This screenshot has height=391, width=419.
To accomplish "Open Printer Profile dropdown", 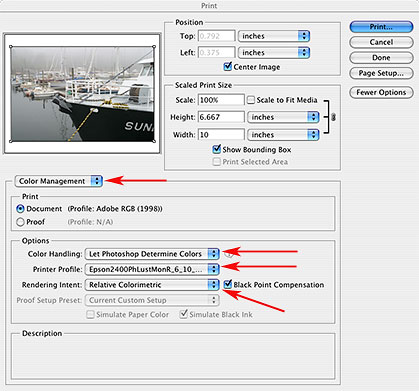I will pyautogui.click(x=152, y=269).
